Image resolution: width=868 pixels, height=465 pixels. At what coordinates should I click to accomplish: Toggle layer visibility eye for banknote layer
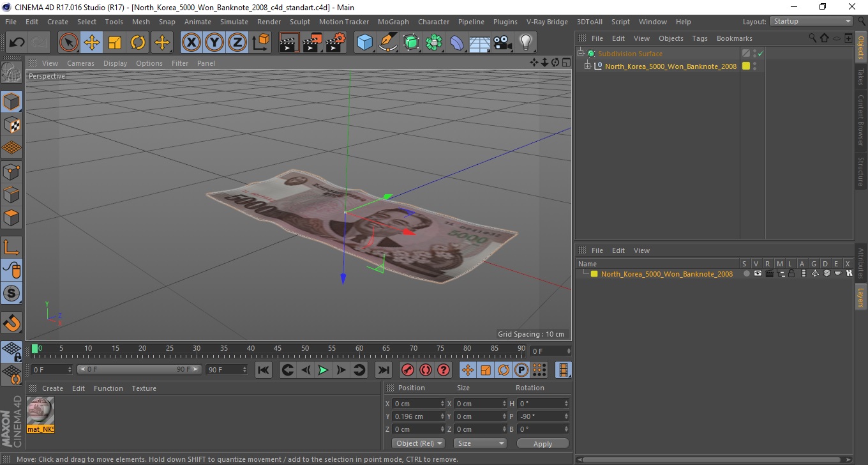(x=758, y=273)
